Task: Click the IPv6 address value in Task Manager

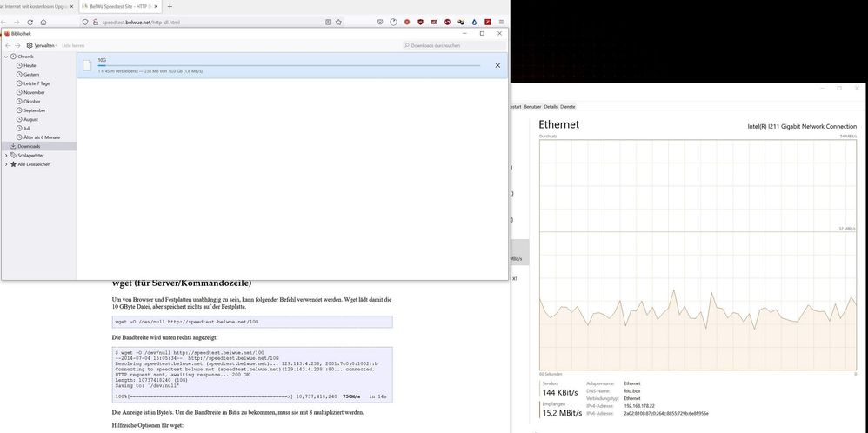Action: click(x=666, y=413)
